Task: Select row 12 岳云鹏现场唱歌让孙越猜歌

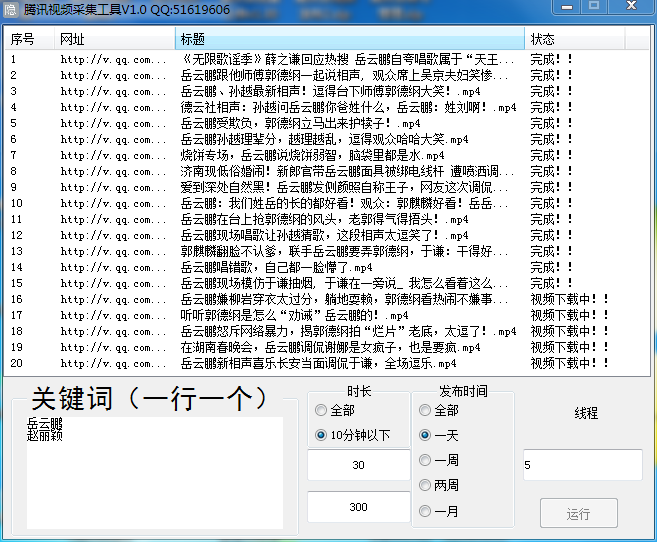Action: (x=327, y=235)
